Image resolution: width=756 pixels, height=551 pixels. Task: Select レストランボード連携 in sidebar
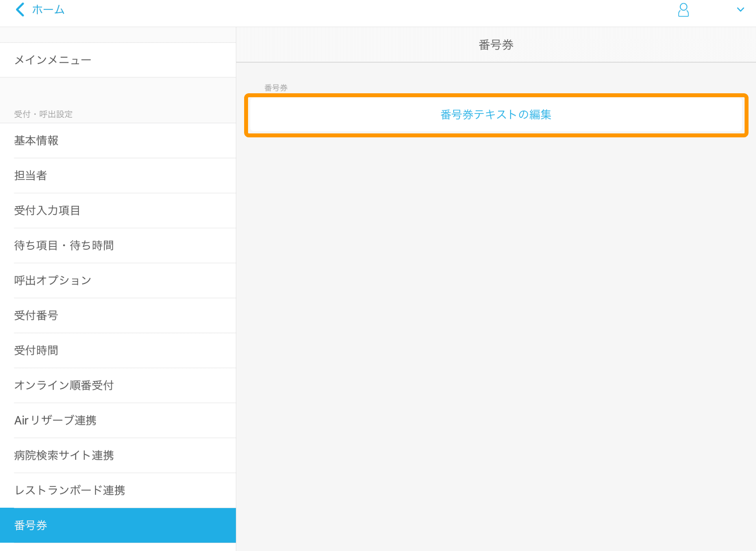coord(70,490)
